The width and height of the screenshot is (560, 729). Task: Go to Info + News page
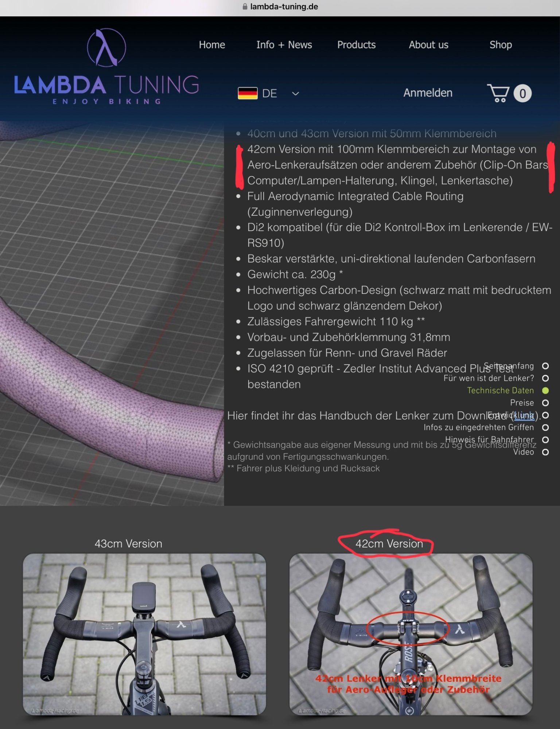(284, 45)
